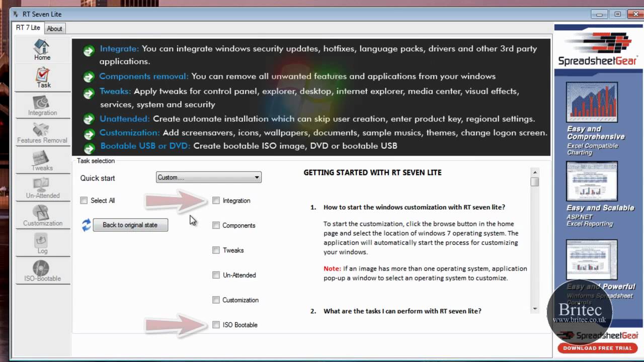Screen dimensions: 644x362
Task: Click the green arrow icon beside Components removal
Action: pos(89,77)
